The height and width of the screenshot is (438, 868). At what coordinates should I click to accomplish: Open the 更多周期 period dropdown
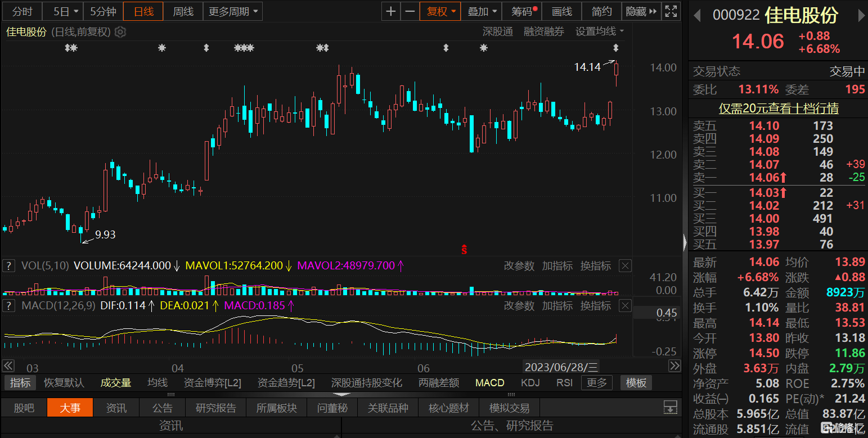233,11
